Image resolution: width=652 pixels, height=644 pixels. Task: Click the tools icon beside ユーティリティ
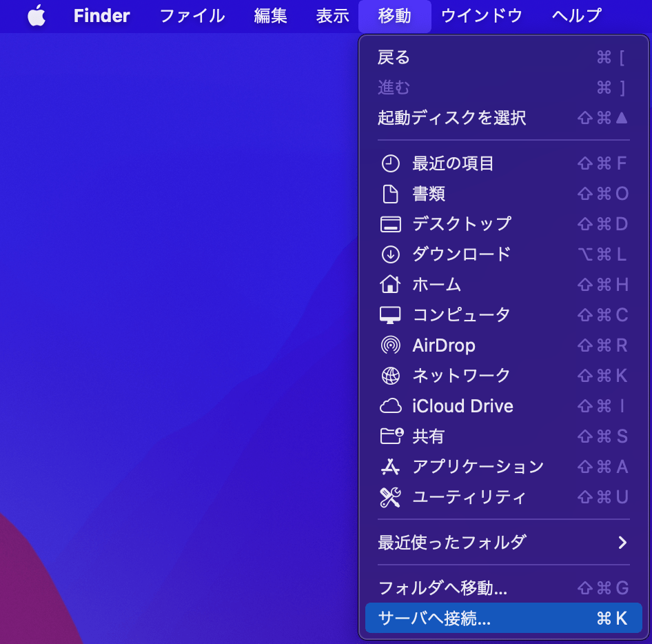(391, 496)
